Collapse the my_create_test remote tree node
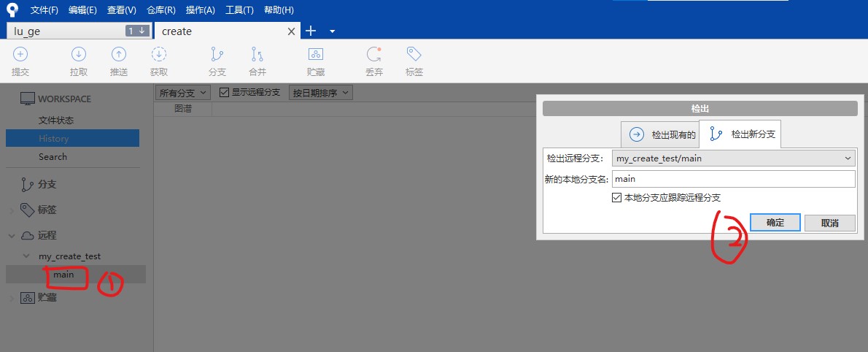868x352 pixels. pyautogui.click(x=26, y=256)
